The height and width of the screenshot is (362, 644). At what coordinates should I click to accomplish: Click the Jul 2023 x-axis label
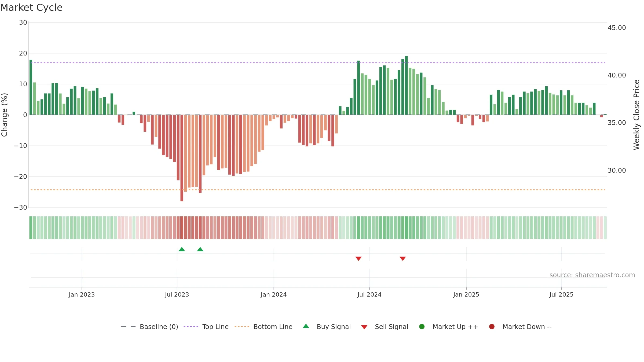coord(177,294)
